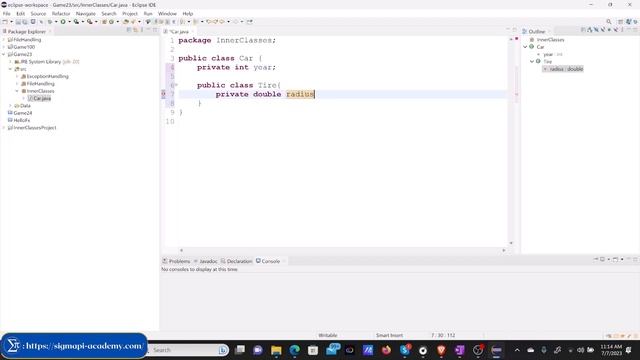Image resolution: width=640 pixels, height=360 pixels.
Task: Toggle Hide Fields in Outline toolbar
Action: pyautogui.click(x=596, y=30)
